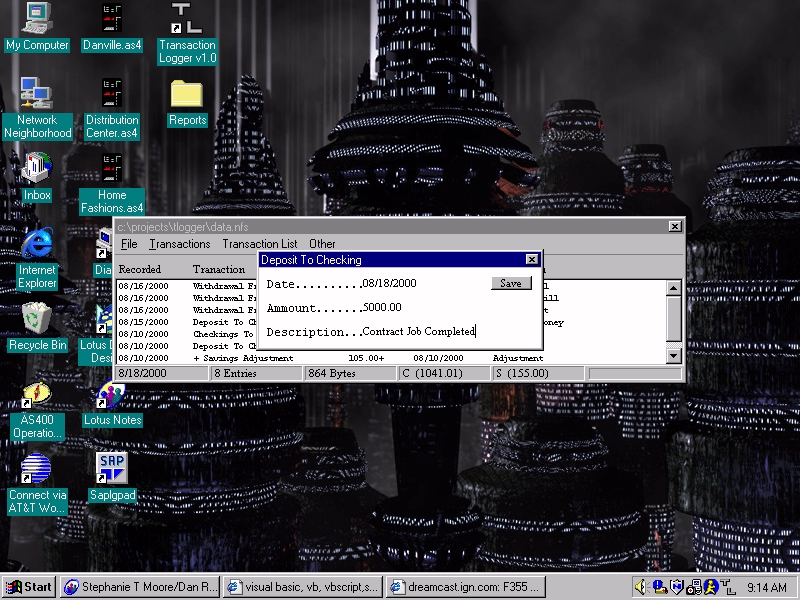Open the Transactions menu
The height and width of the screenshot is (600, 800).
[180, 244]
